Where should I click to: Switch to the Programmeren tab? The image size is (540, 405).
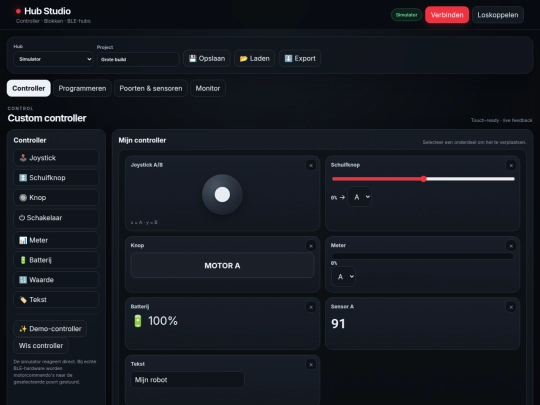[82, 88]
